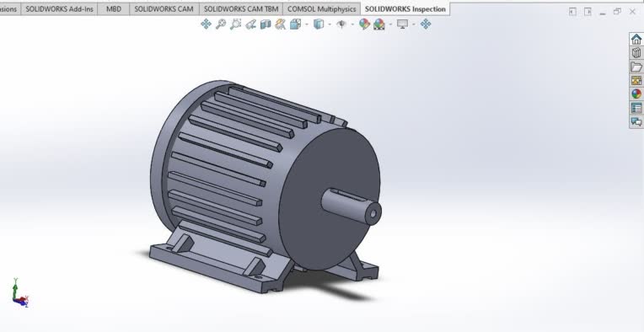Select the motor shaft end face
Image resolution: width=644 pixels, height=332 pixels.
coord(373,214)
